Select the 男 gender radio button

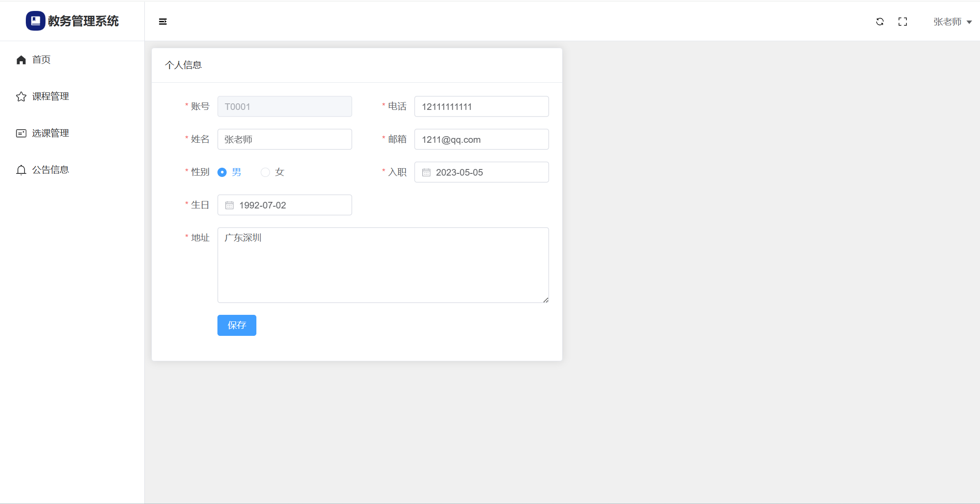click(222, 173)
